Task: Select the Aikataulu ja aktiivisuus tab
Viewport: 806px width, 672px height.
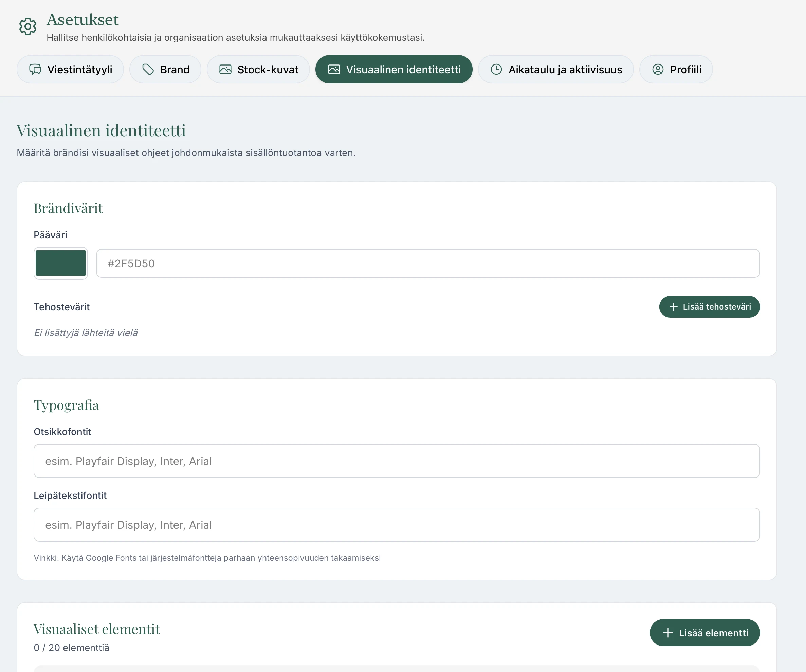Action: [556, 70]
